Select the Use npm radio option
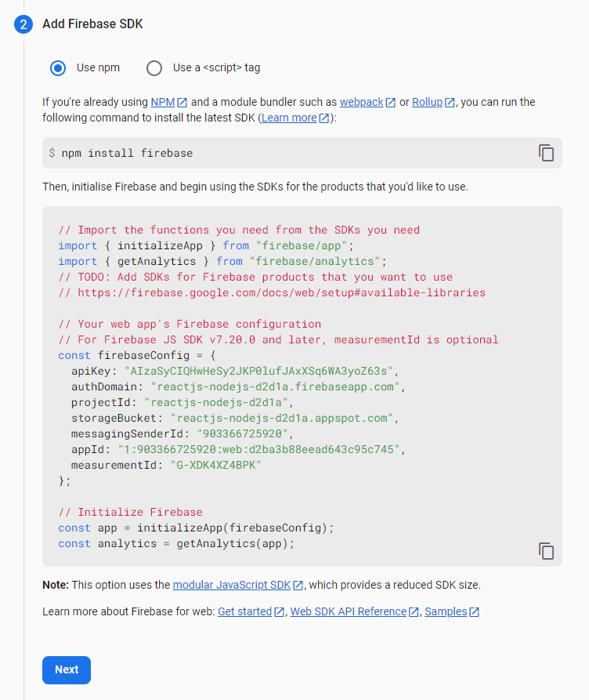The image size is (589, 700). click(x=58, y=67)
